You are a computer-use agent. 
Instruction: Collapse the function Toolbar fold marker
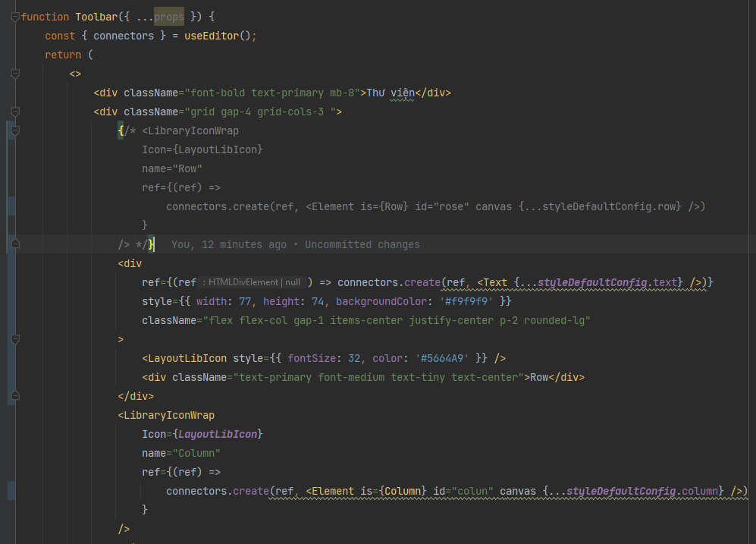(15, 17)
